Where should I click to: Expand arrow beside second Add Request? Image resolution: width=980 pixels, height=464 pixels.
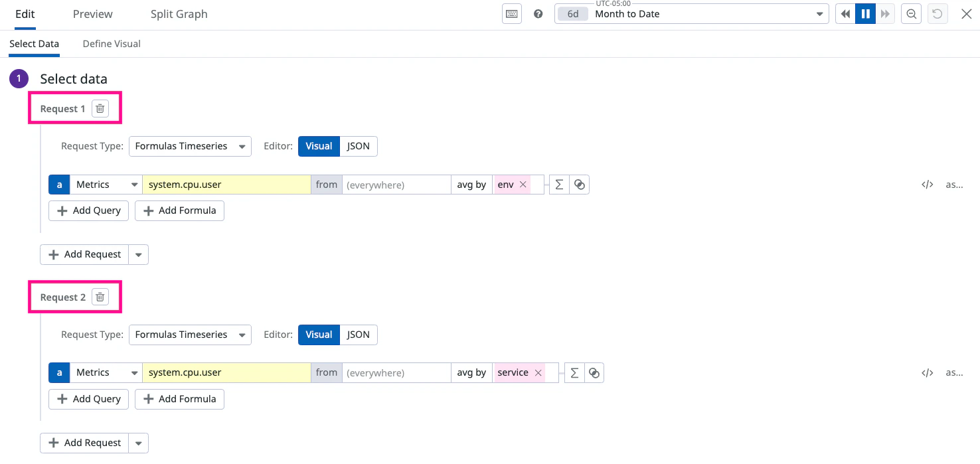click(x=139, y=443)
